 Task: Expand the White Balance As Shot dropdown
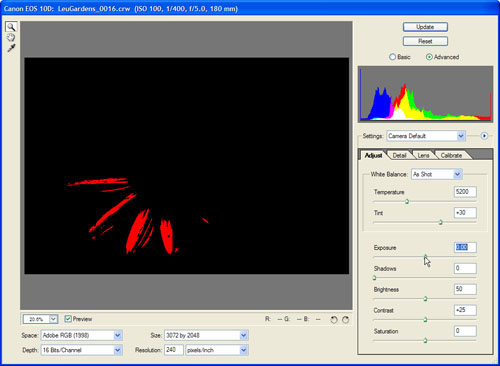436,174
